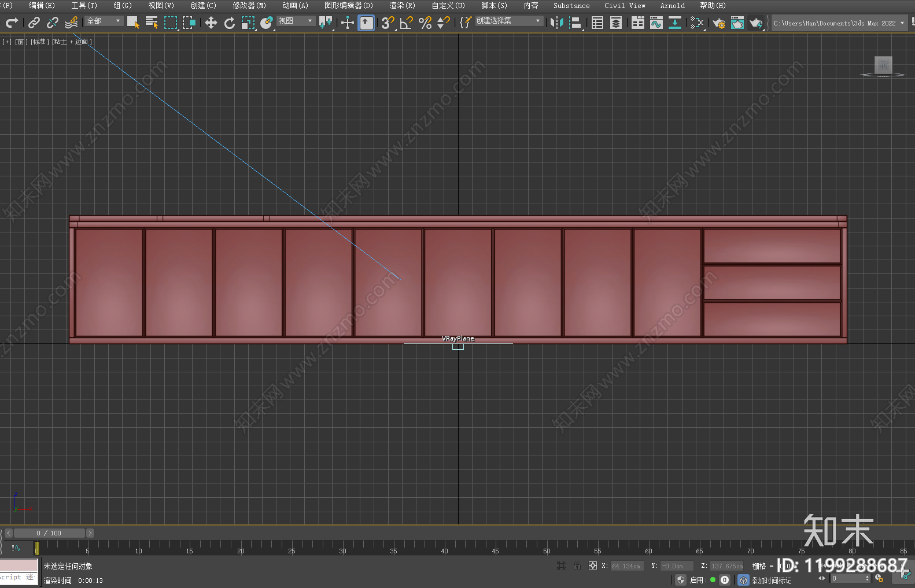Open the 视图(V) menu
Viewport: 915px width, 588px height.
[x=161, y=5]
